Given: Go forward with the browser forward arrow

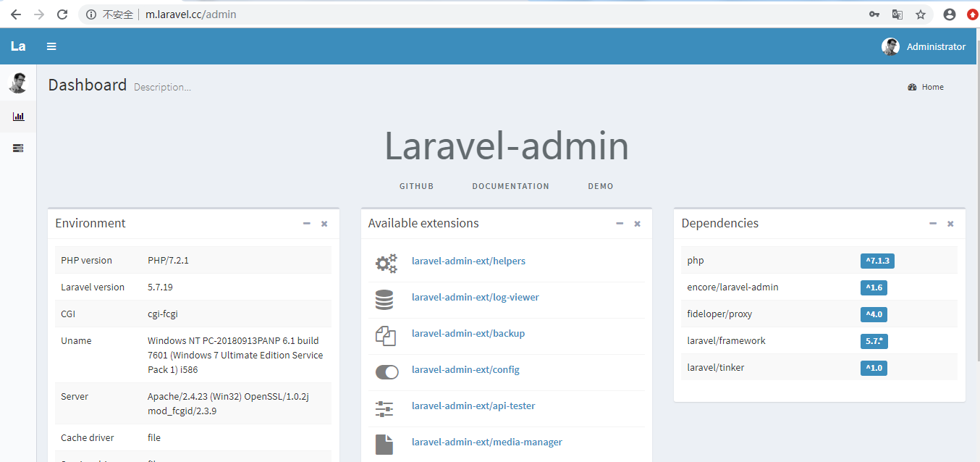Looking at the screenshot, I should 39,14.
